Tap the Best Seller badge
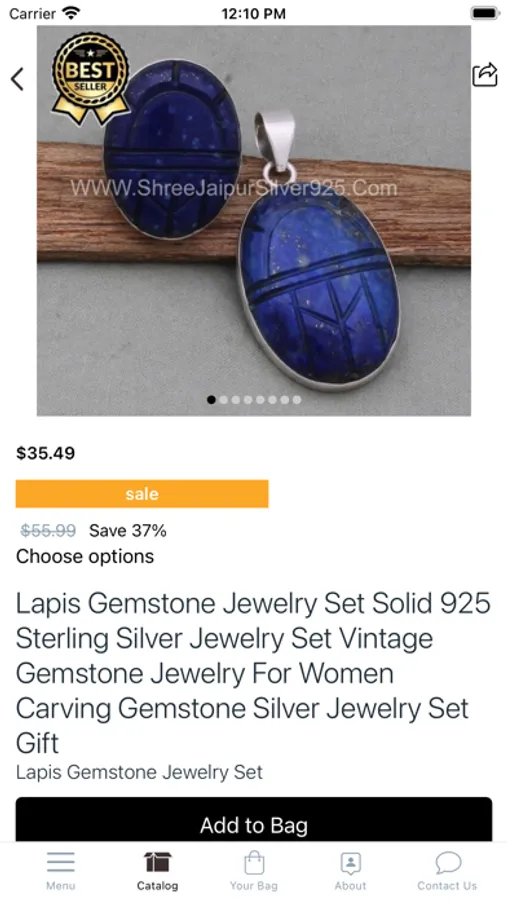The image size is (507, 900). tap(90, 79)
